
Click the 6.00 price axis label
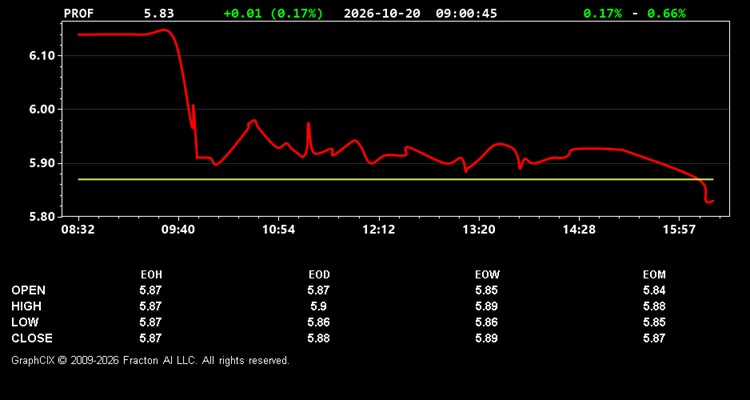(x=43, y=110)
